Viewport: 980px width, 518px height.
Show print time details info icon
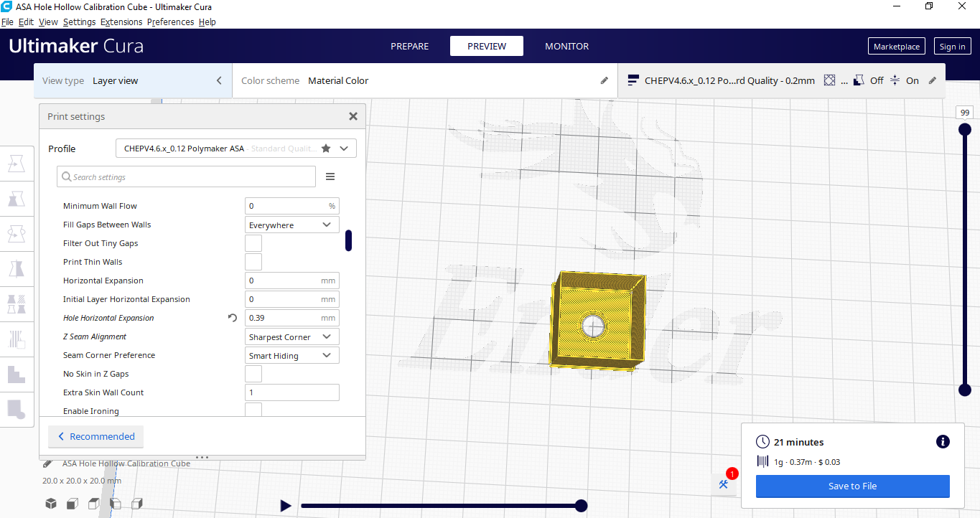pos(943,442)
